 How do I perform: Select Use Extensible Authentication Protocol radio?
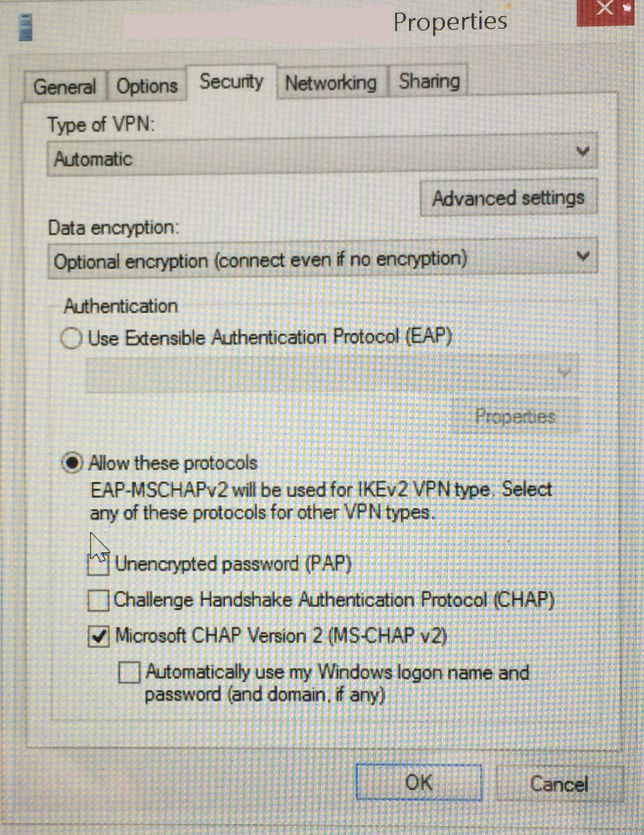click(x=71, y=338)
